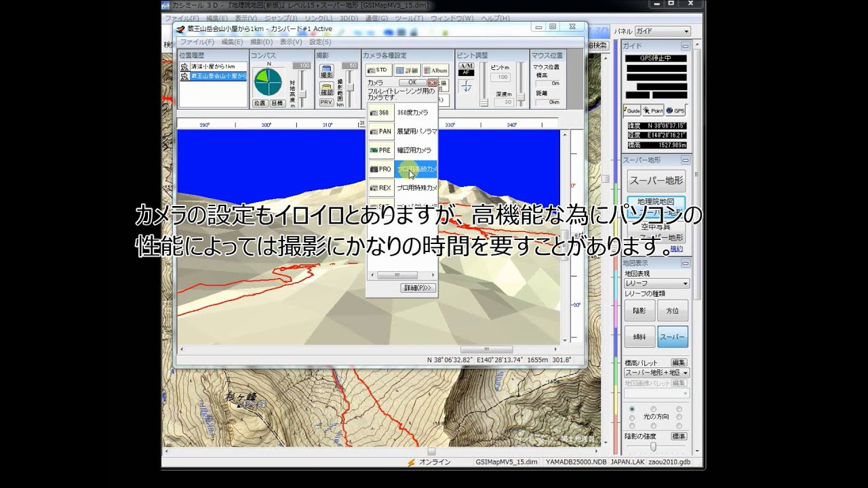Image resolution: width=868 pixels, height=488 pixels.
Task: Click 標準 next to 陰影の強度
Action: pyautogui.click(x=679, y=436)
